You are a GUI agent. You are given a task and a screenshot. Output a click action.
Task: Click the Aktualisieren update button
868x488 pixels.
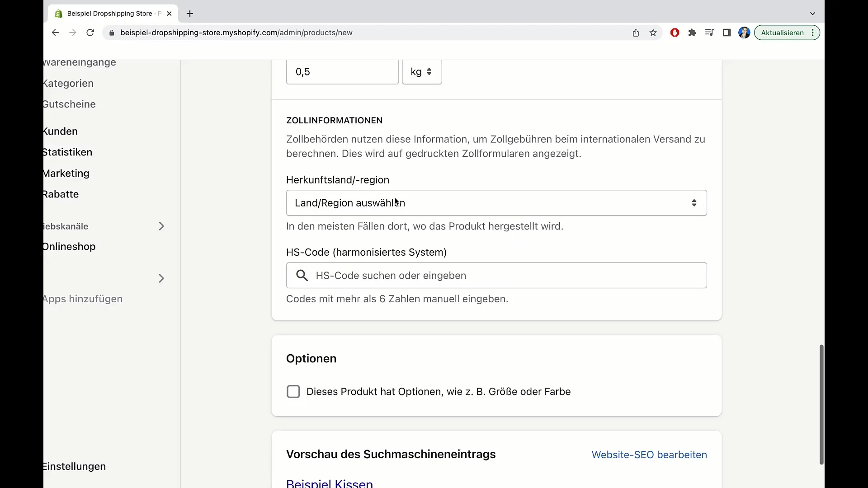782,33
